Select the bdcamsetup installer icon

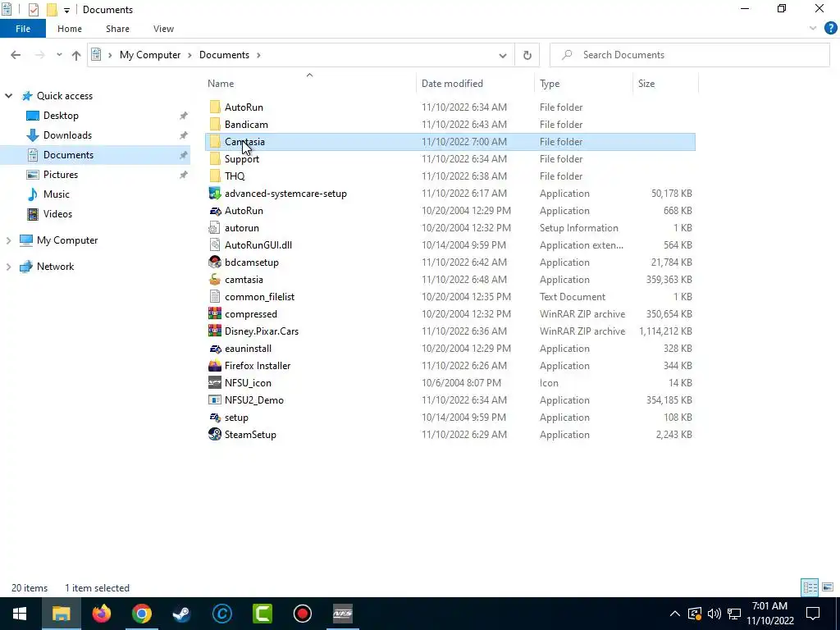click(215, 262)
